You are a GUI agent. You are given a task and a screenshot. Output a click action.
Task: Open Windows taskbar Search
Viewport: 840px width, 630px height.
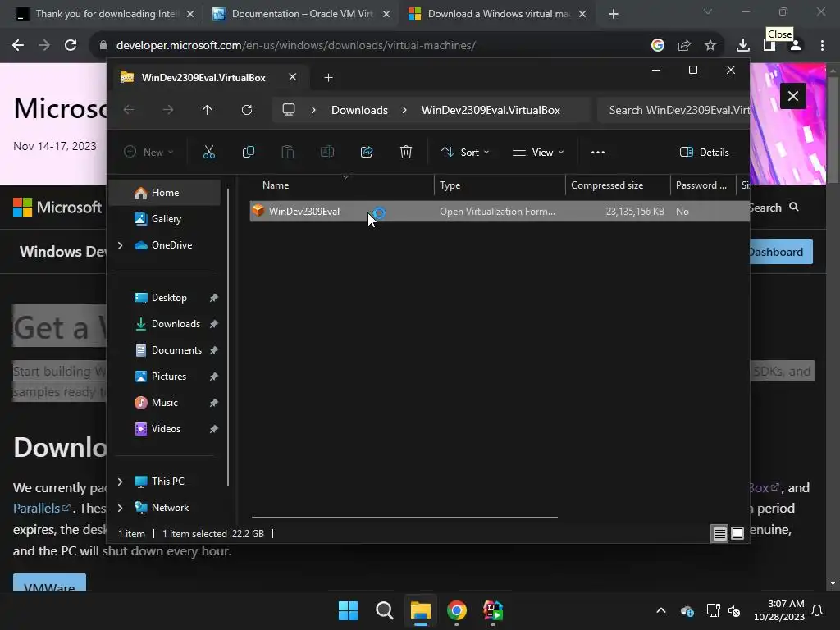point(384,610)
